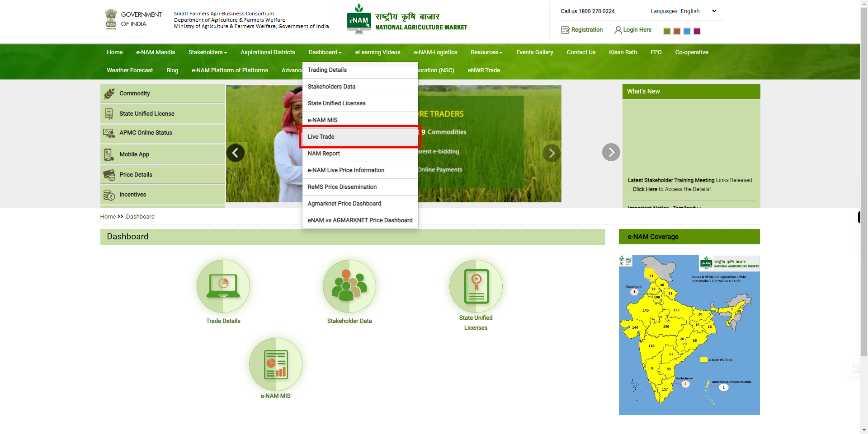Open eNWR Trade nav item

pos(484,70)
